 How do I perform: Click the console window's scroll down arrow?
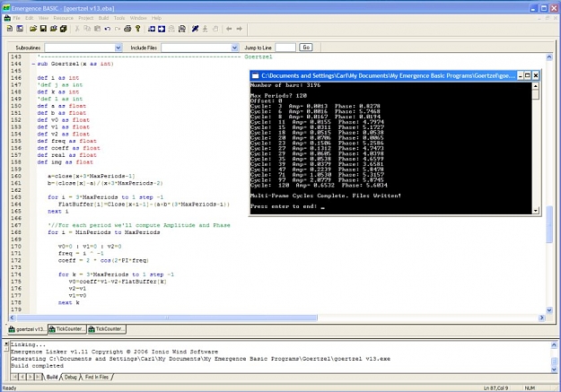[536, 211]
